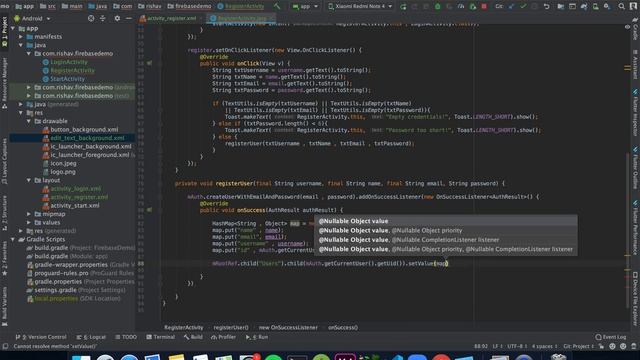Click the red Stop button in toolbar
640x360 pixels.
(484, 7)
